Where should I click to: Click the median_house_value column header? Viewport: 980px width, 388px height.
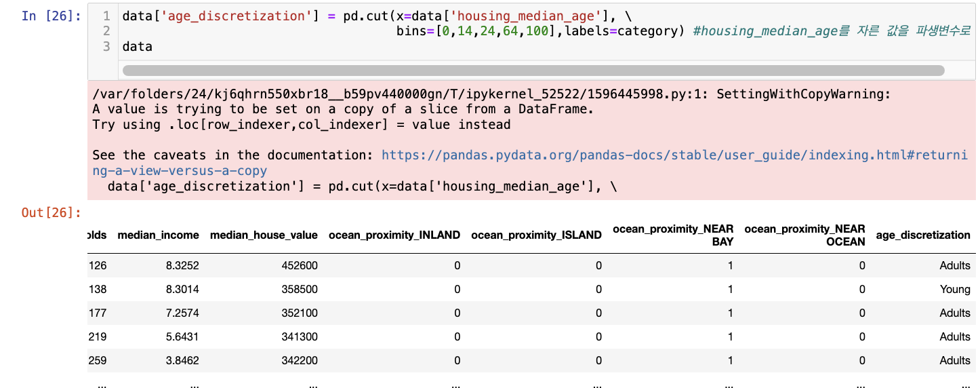264,235
